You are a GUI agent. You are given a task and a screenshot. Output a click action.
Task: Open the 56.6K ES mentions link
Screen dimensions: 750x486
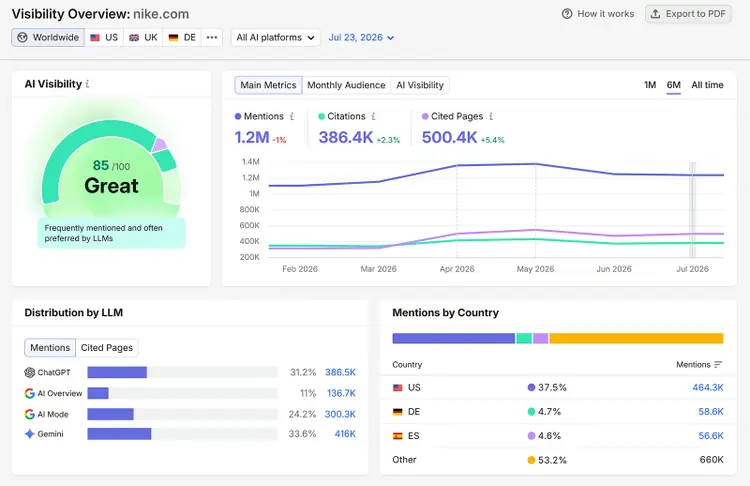pyautogui.click(x=711, y=436)
